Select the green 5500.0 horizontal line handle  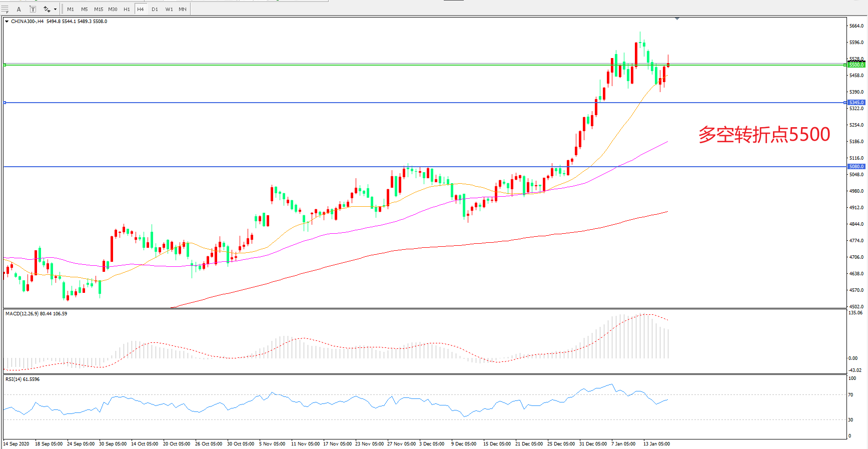click(x=5, y=65)
